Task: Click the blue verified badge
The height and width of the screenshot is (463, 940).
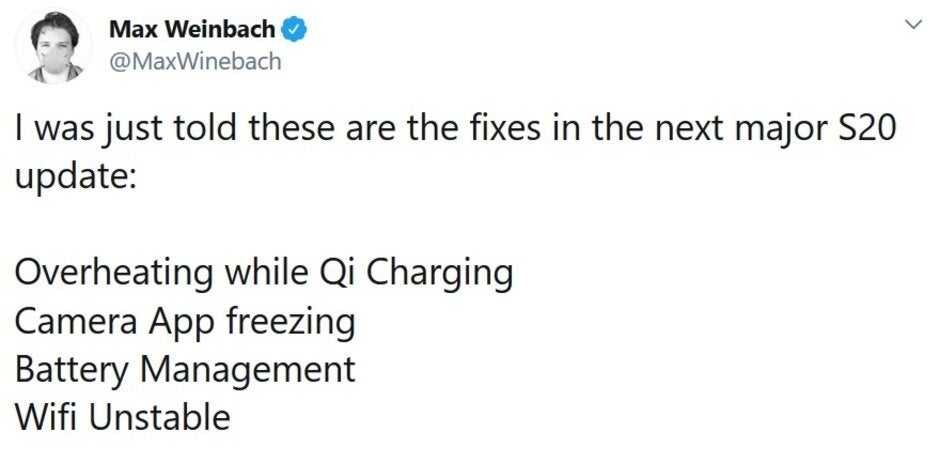Action: coord(294,30)
